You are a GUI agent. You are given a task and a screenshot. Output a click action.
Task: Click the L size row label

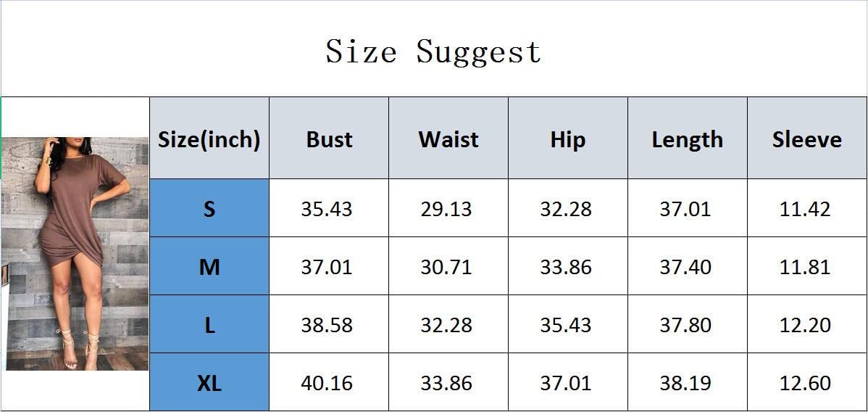pos(209,325)
